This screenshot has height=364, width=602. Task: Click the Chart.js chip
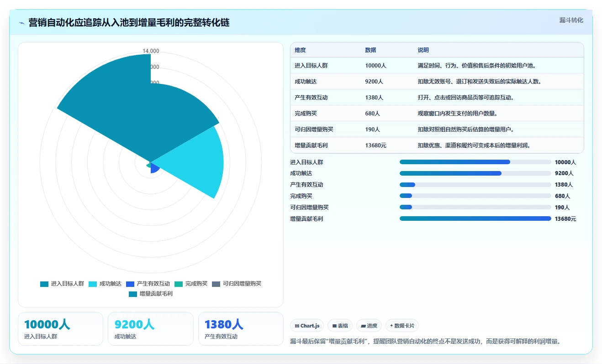[307, 326]
